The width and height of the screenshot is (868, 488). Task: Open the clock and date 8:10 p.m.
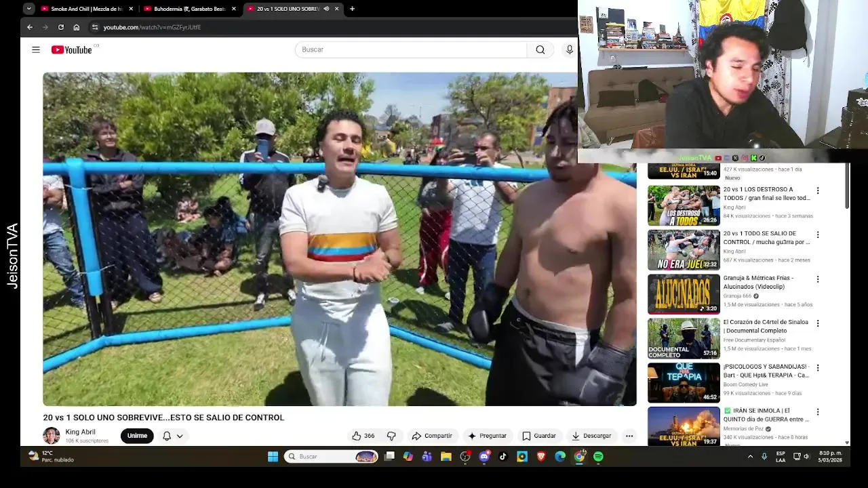pyautogui.click(x=831, y=456)
